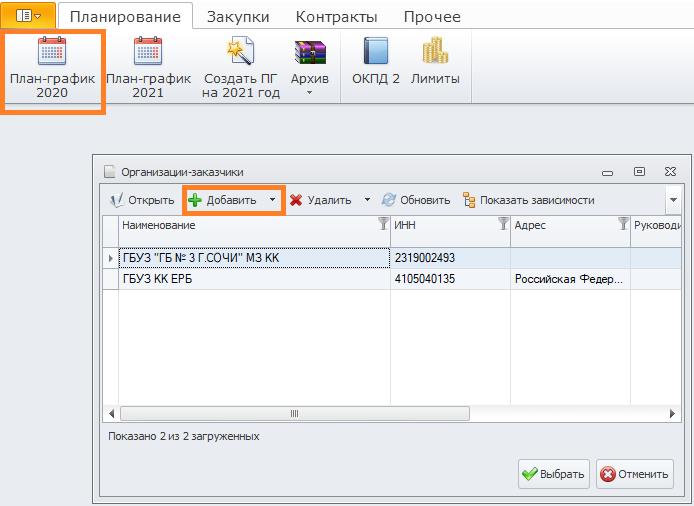This screenshot has height=506, width=694.
Task: Maximize the Организации-заказчики window
Action: [640, 172]
